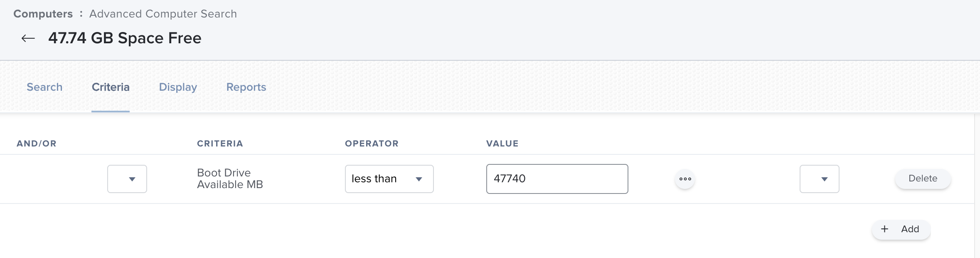980x258 pixels.
Task: Open the 'less than' operator dropdown
Action: [389, 179]
